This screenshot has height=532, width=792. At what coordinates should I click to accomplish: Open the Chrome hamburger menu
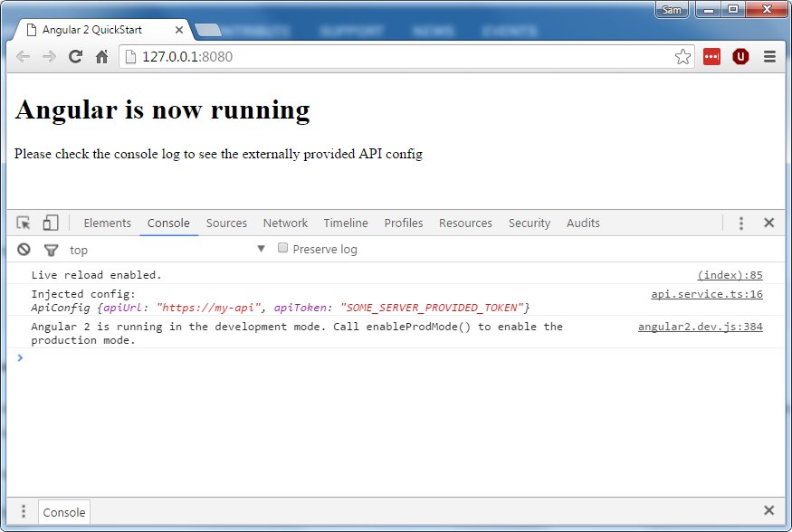[x=769, y=56]
